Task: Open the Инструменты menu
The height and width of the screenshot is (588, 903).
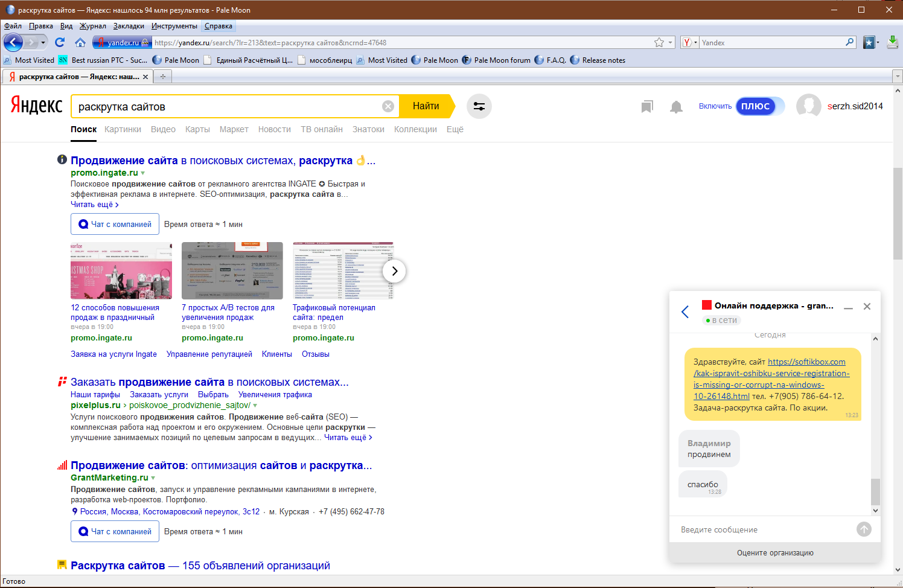Action: click(x=174, y=26)
